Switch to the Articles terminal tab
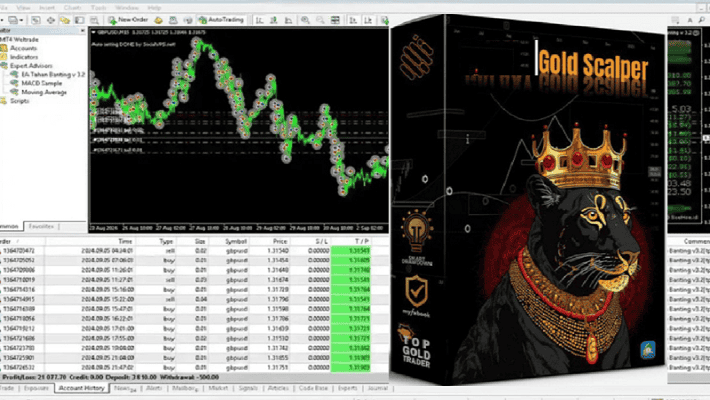710x400 pixels. pyautogui.click(x=278, y=388)
